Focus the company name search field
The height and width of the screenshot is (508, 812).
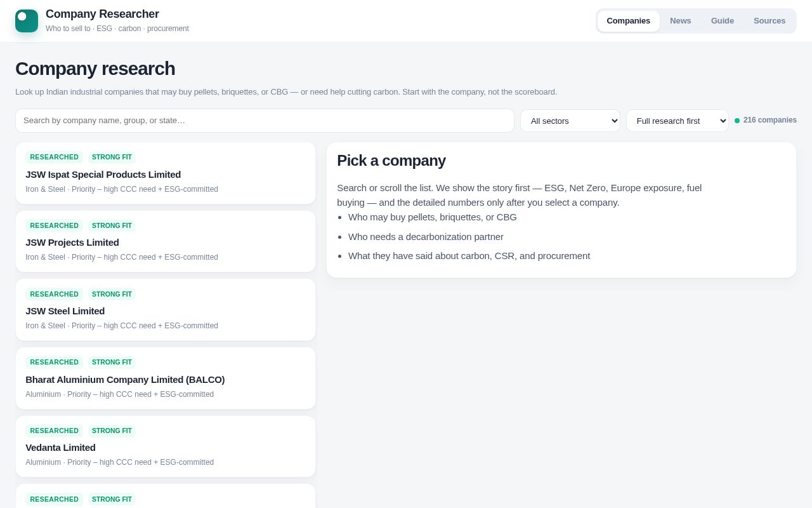point(265,121)
